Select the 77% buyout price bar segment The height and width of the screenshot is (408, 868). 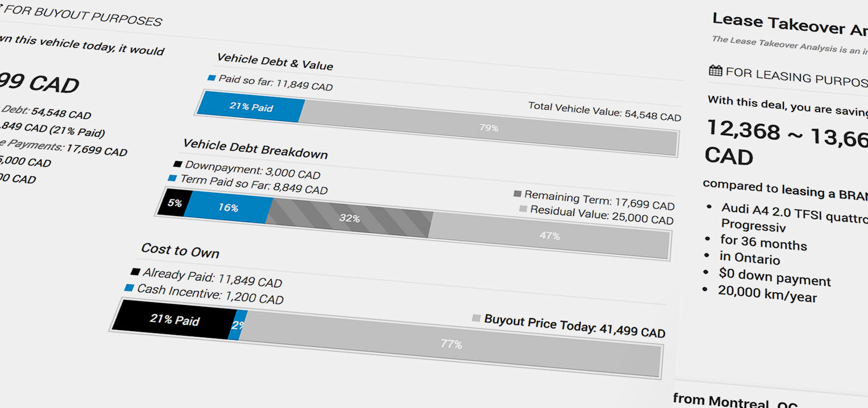point(451,344)
